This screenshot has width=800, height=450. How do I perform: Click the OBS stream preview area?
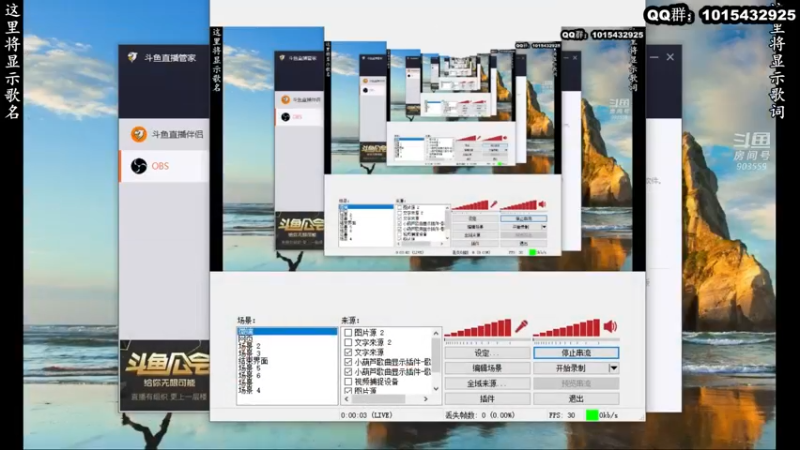pos(428,149)
